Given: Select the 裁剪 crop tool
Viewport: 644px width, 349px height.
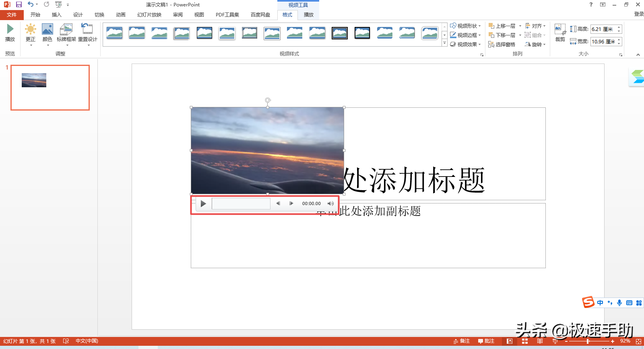Looking at the screenshot, I should coord(560,33).
